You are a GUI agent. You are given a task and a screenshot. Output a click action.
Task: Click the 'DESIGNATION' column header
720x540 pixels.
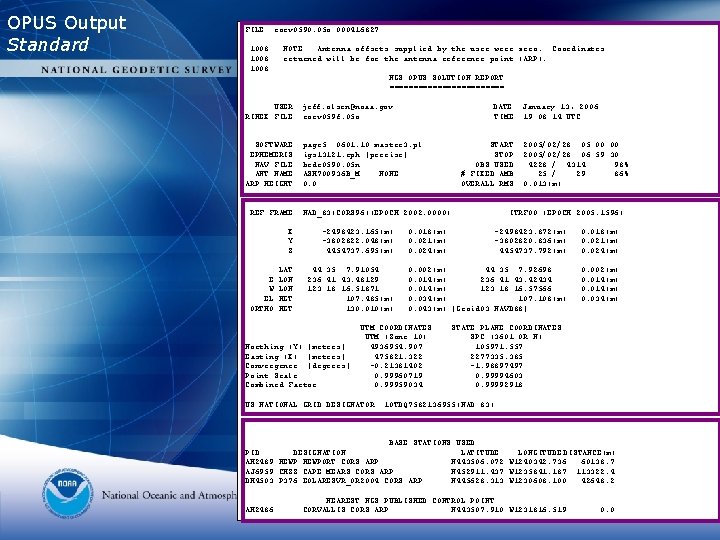point(319,453)
